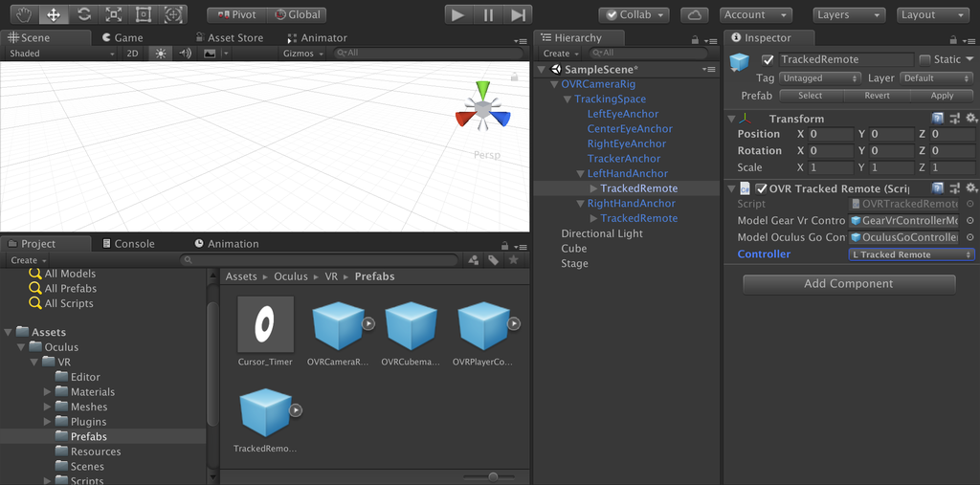
Task: Toggle OVR Tracked Remote script checkbox
Action: (x=761, y=188)
